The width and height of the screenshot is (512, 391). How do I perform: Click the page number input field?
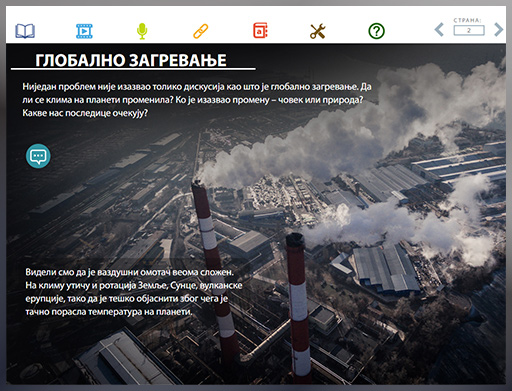[x=469, y=30]
